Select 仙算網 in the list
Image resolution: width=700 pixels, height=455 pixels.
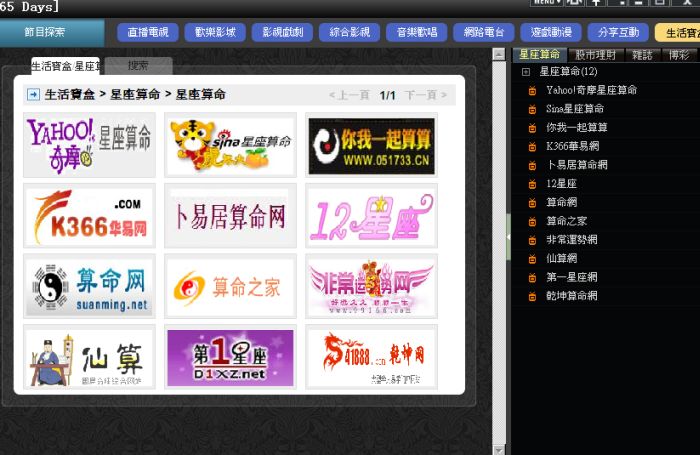[x=562, y=259]
